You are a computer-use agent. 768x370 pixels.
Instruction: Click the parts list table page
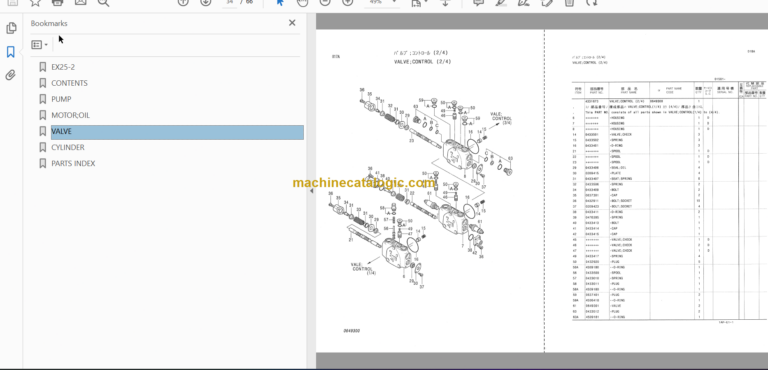[656, 190]
